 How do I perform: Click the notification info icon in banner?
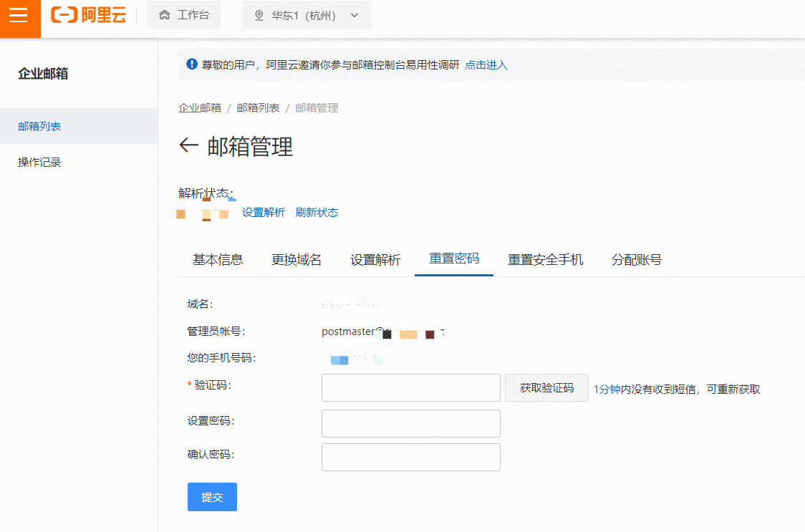191,64
